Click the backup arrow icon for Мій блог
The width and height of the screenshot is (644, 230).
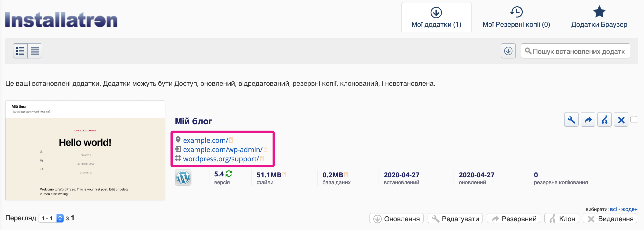tap(588, 120)
